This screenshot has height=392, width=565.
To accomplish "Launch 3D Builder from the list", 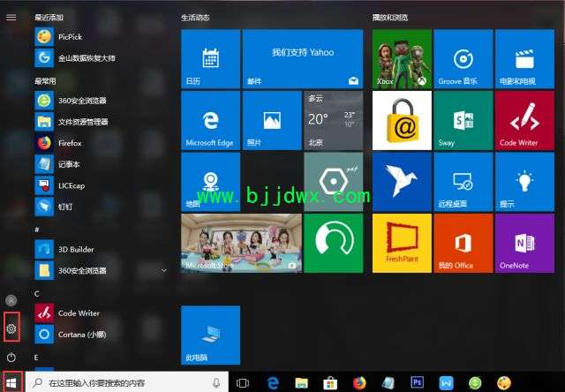I will (101, 249).
